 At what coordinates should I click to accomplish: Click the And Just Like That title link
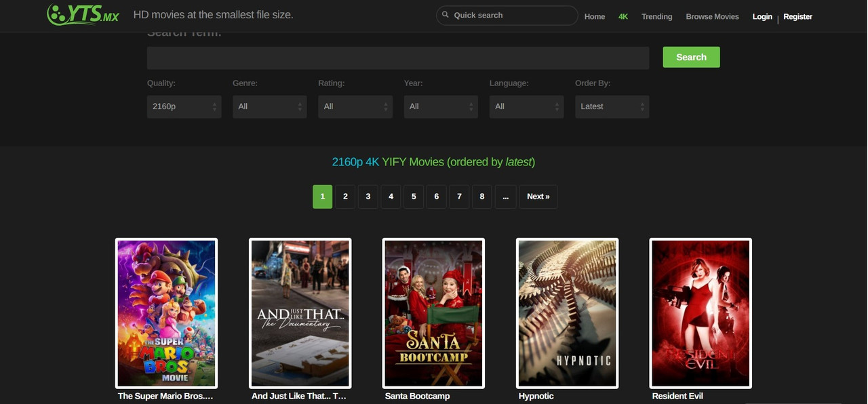299,396
